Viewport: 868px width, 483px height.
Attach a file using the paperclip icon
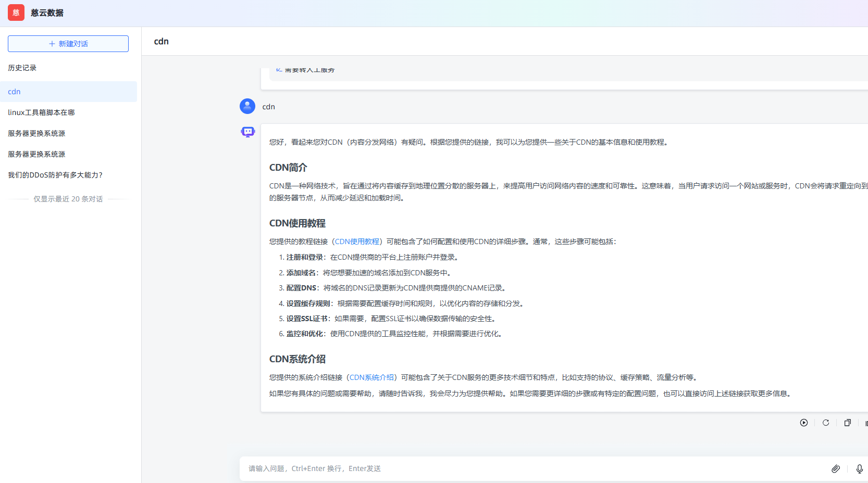(x=836, y=468)
